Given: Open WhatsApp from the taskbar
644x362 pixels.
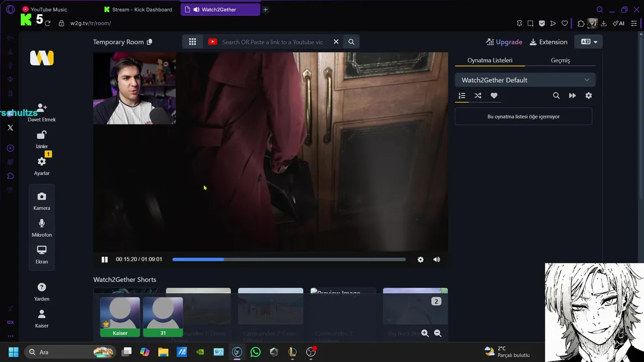Looking at the screenshot, I should tap(256, 352).
